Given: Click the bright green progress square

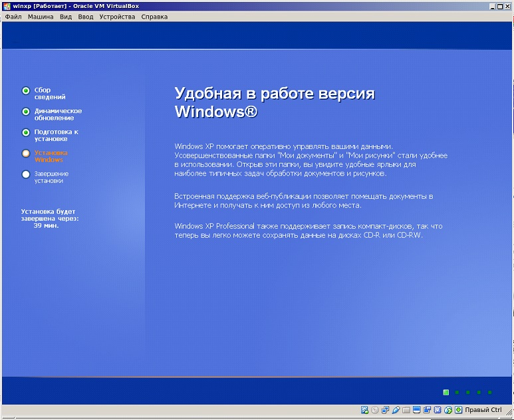Looking at the screenshot, I should (446, 392).
